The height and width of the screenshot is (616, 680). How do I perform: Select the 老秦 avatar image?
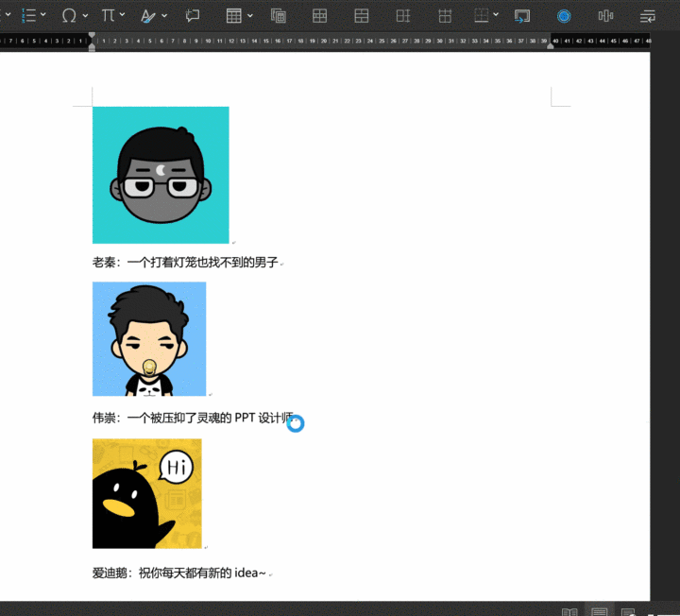click(x=161, y=175)
